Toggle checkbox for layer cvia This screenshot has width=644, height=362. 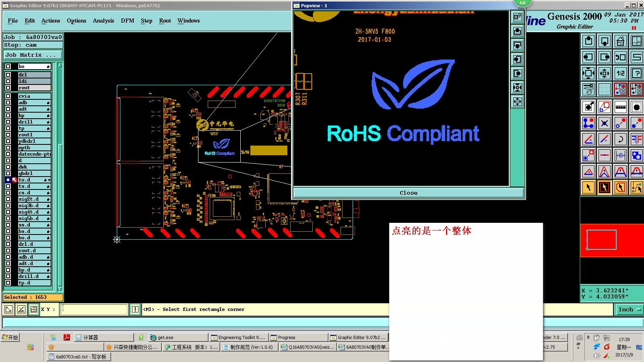[8, 96]
